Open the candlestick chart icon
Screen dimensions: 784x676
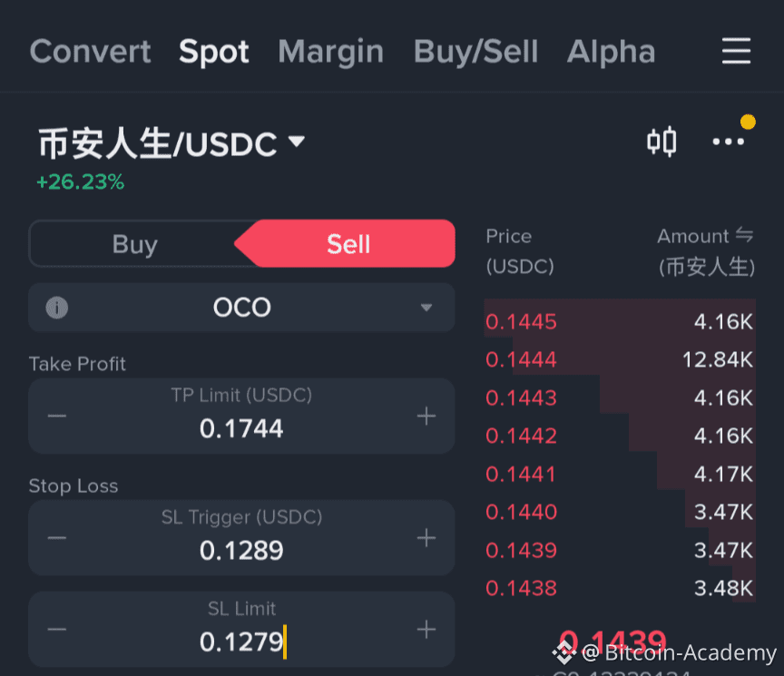pos(661,142)
